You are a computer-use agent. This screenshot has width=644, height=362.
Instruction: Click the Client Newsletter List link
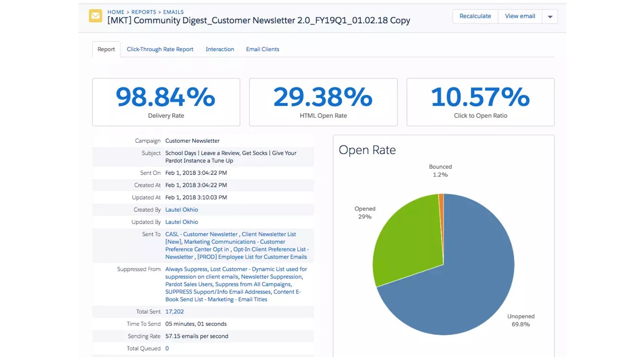(269, 234)
